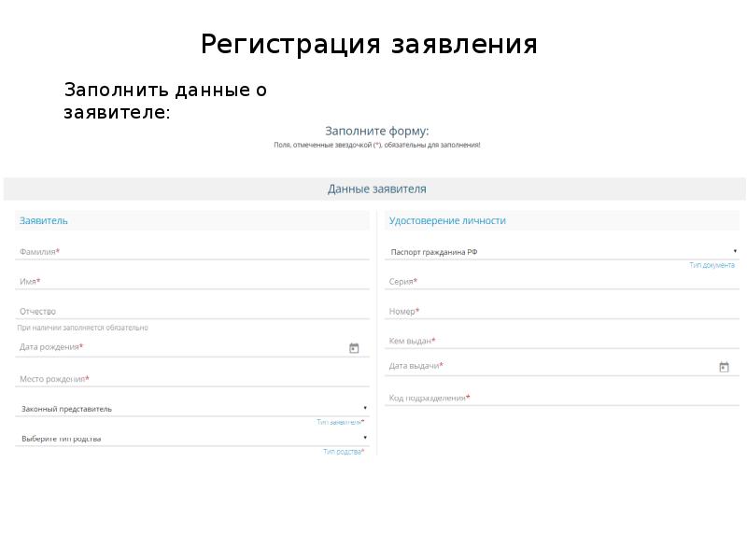Screen dimensions: 747x560
Task: Focus the Место рождения field
Action: pyautogui.click(x=191, y=379)
